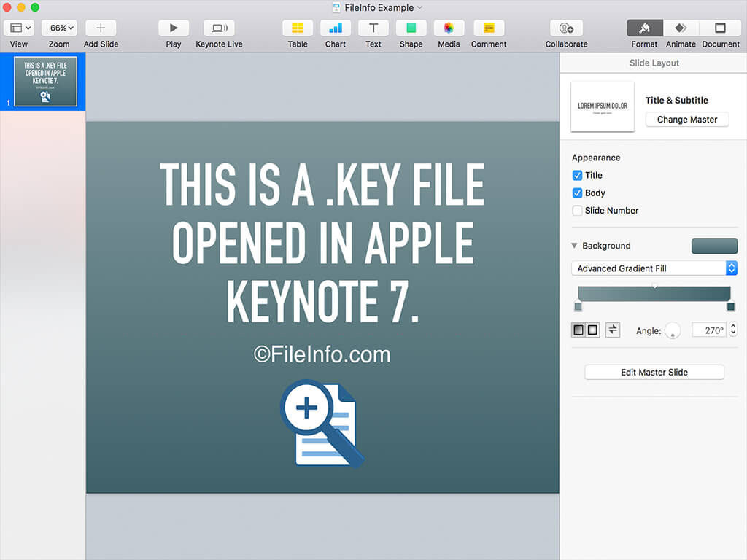Add a Comment
747x560 pixels.
tap(489, 28)
